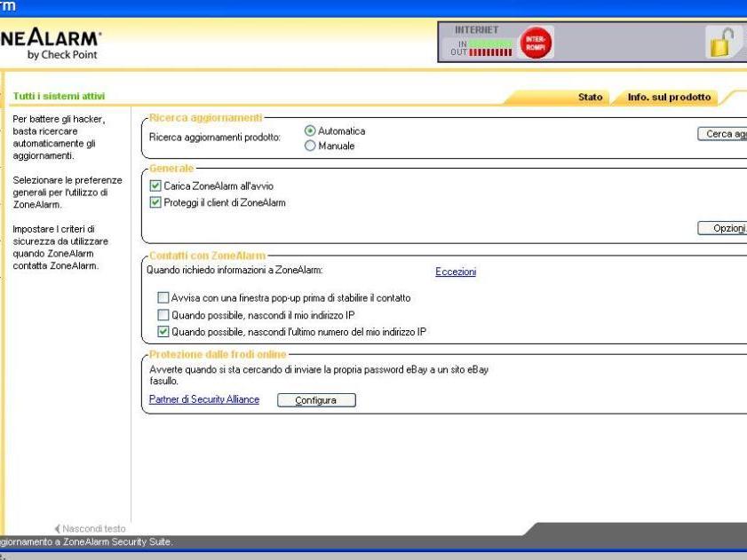Viewport: 747px width, 560px height.
Task: Click the Generale section heading
Action: pyautogui.click(x=171, y=168)
